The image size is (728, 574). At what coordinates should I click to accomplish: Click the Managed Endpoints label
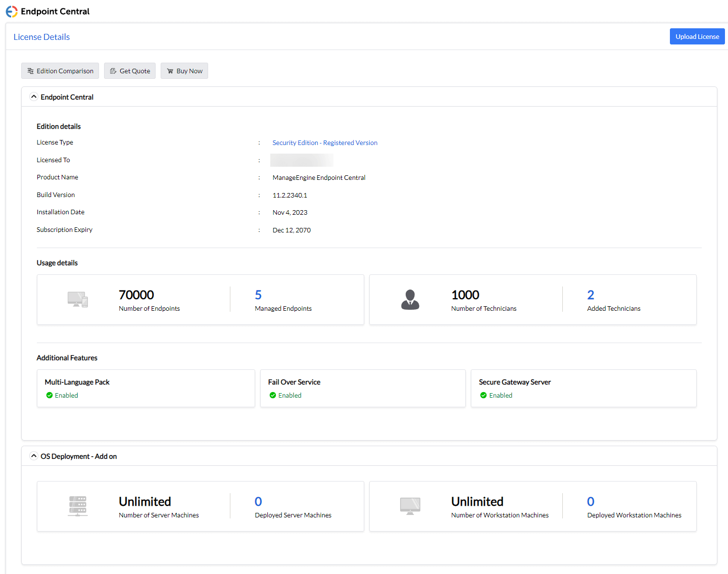tap(283, 308)
